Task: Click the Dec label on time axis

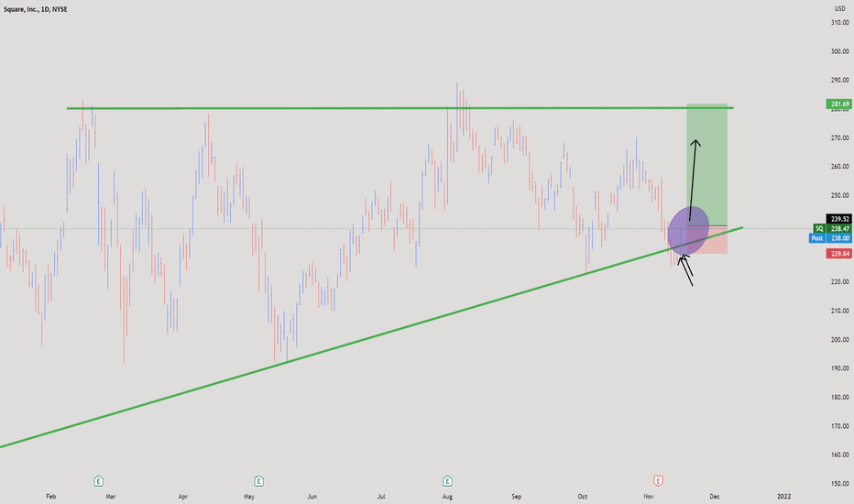Action: click(715, 497)
